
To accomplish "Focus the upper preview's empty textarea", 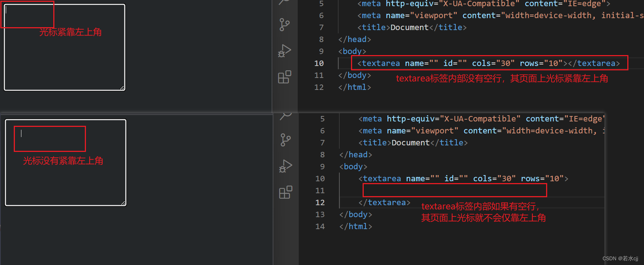I will 65,47.
